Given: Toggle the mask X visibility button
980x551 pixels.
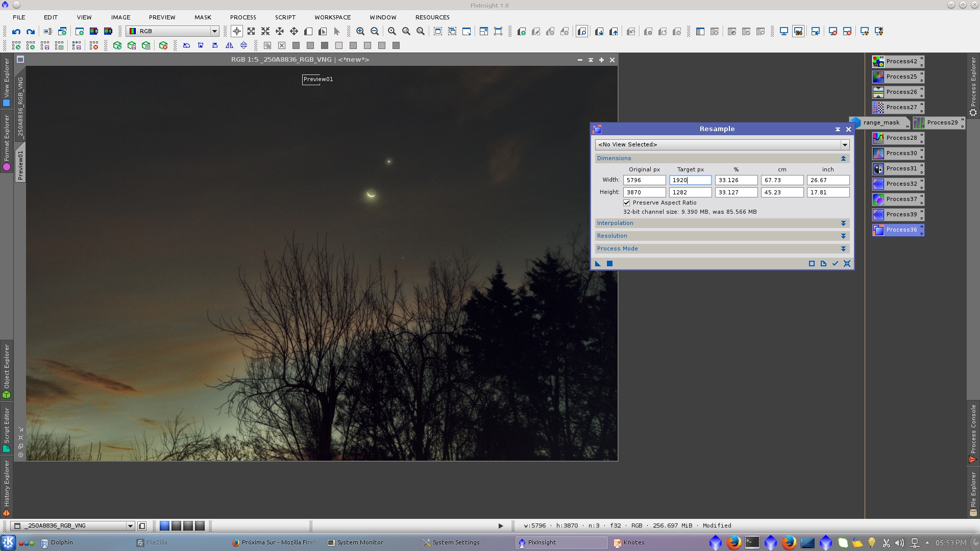Looking at the screenshot, I should pyautogui.click(x=282, y=46).
